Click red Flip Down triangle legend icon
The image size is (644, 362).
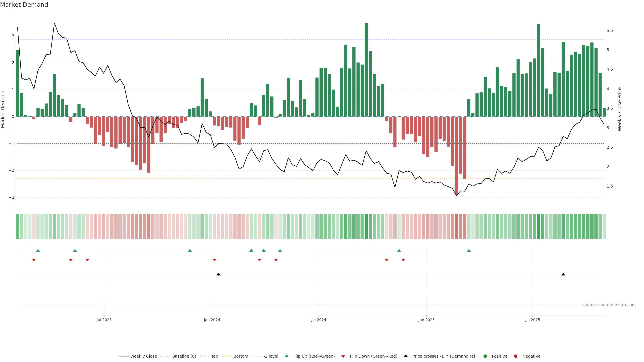click(x=343, y=356)
